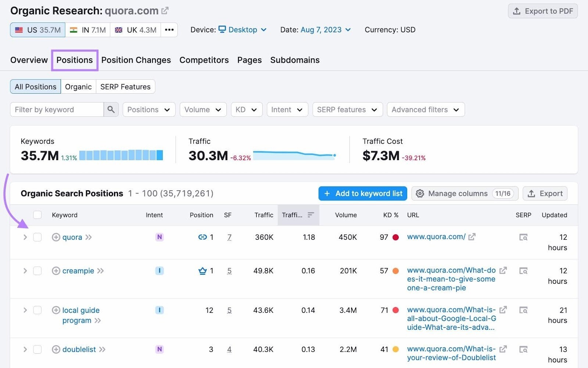The image size is (588, 368).
Task: Open double-arrow details for doublelist keyword
Action: (x=103, y=349)
